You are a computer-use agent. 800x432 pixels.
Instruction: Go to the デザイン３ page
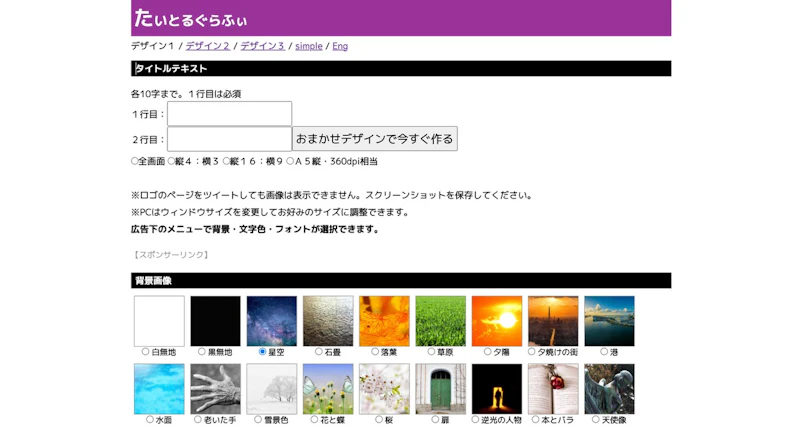tap(263, 46)
